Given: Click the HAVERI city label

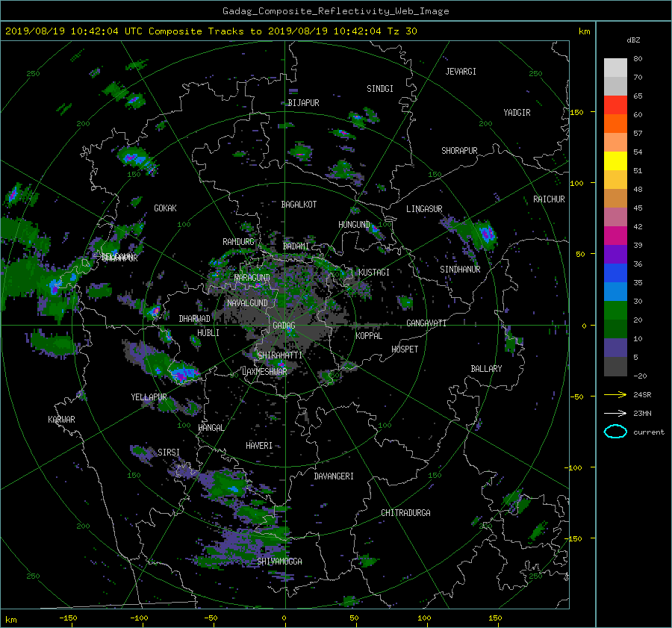Looking at the screenshot, I should 259,446.
